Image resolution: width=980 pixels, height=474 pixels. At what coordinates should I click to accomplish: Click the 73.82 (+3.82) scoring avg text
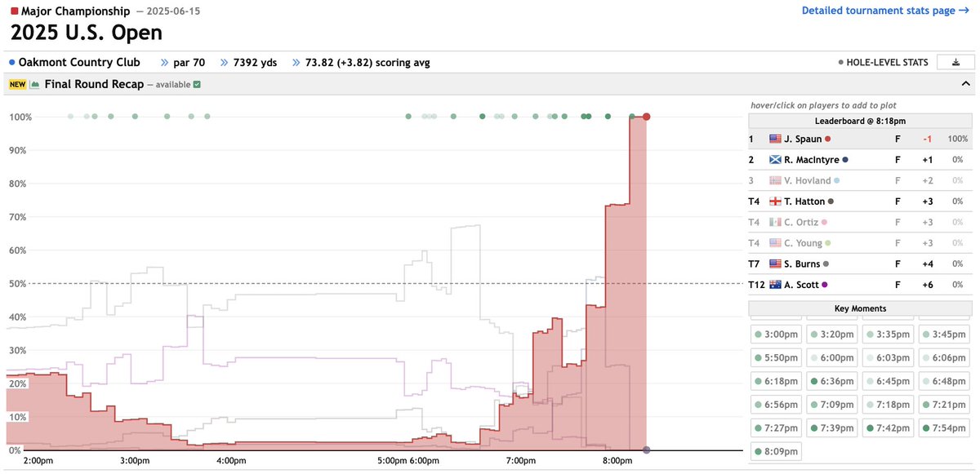(367, 62)
